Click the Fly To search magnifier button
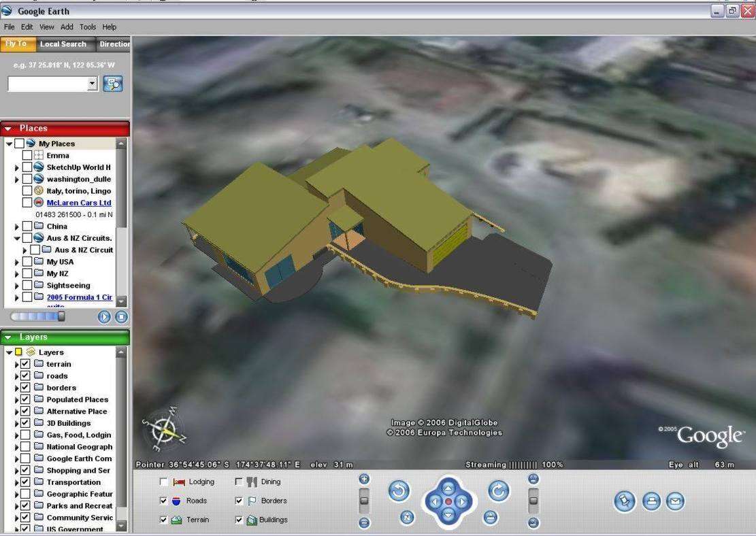 click(113, 84)
